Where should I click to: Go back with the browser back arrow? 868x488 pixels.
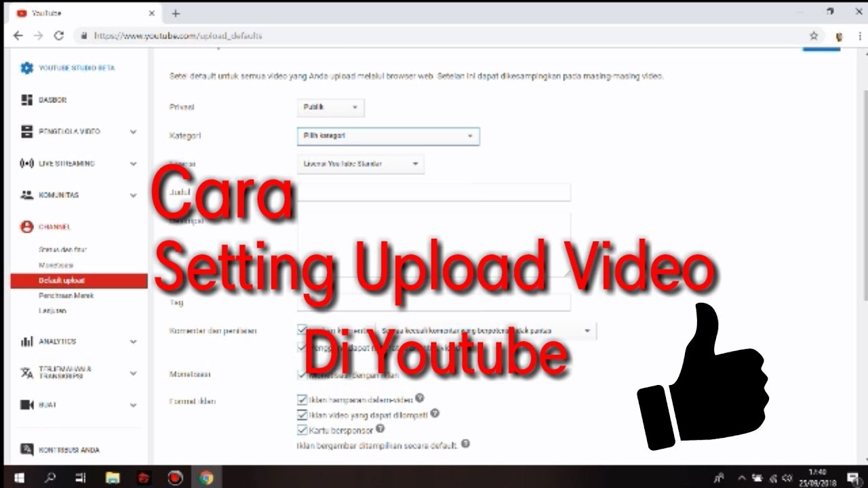tap(18, 36)
